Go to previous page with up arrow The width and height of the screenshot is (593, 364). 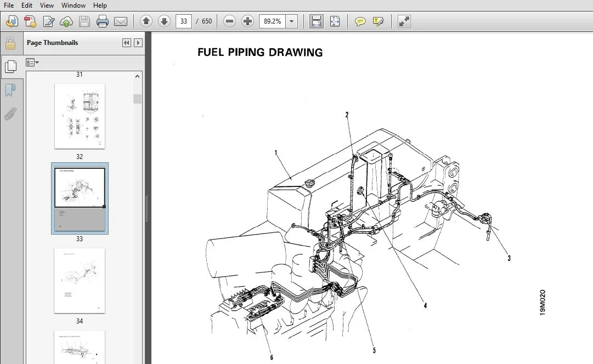click(146, 21)
